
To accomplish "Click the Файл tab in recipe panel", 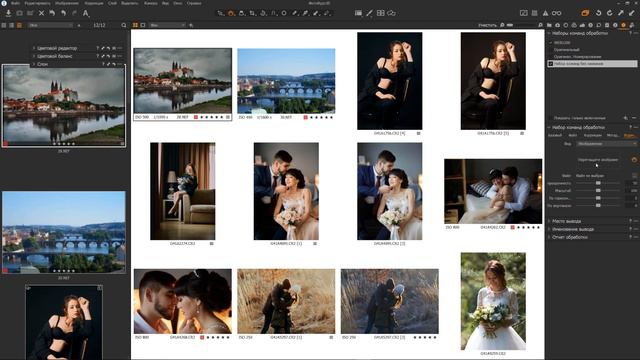I will coord(573,135).
